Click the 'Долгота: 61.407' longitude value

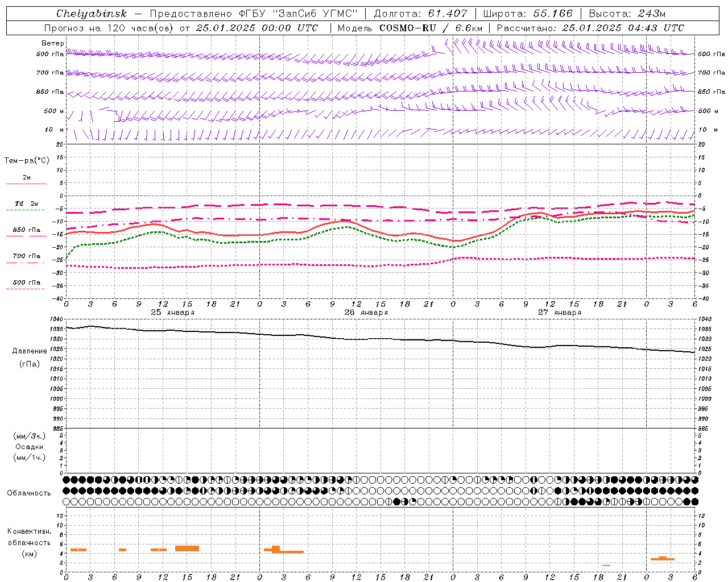point(421,14)
